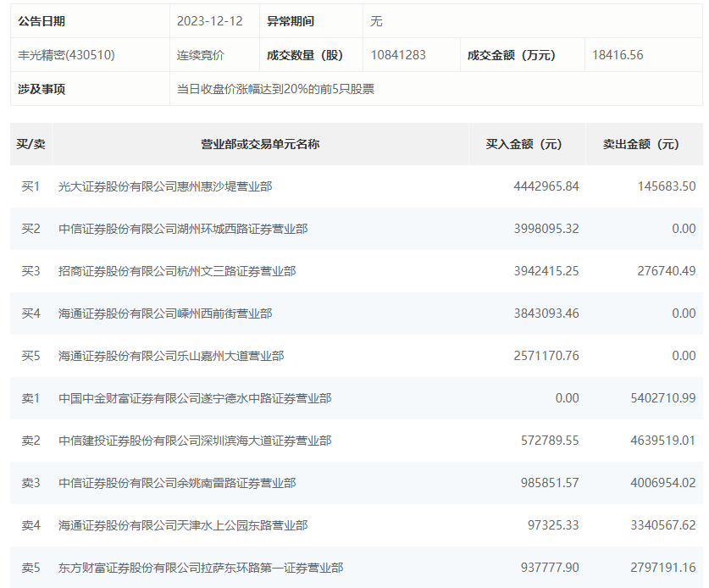Click buy amount 572789.55
The width and height of the screenshot is (709, 588).
[550, 441]
